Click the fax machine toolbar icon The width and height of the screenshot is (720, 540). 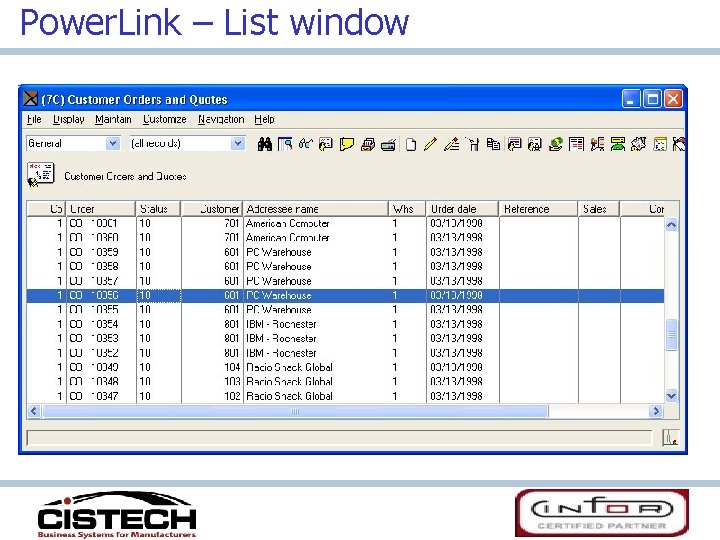point(388,145)
